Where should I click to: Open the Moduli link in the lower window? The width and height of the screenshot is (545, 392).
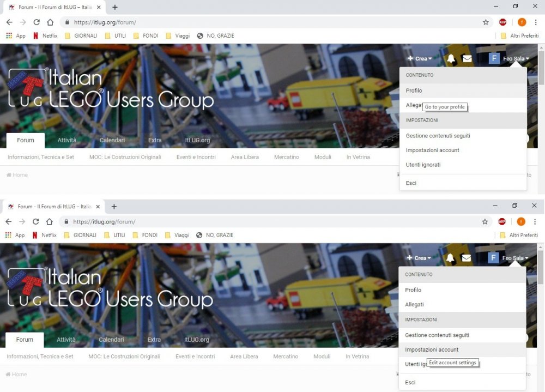pyautogui.click(x=322, y=357)
